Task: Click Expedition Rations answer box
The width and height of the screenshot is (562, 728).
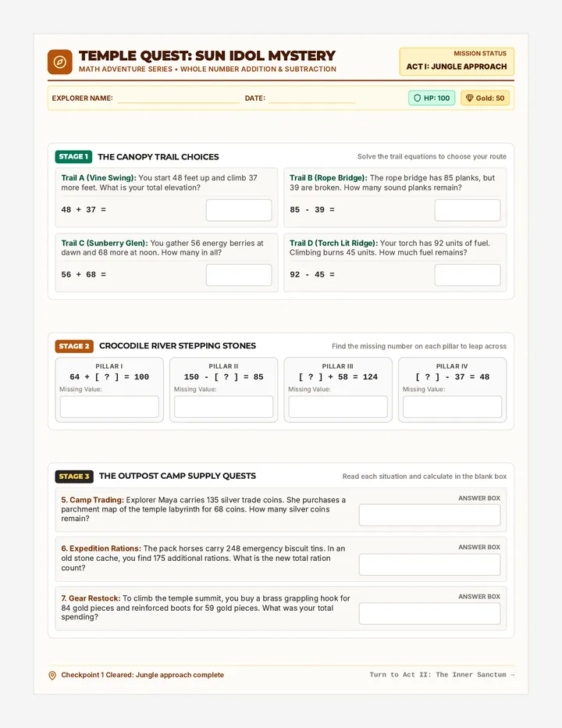Action: pos(430,565)
